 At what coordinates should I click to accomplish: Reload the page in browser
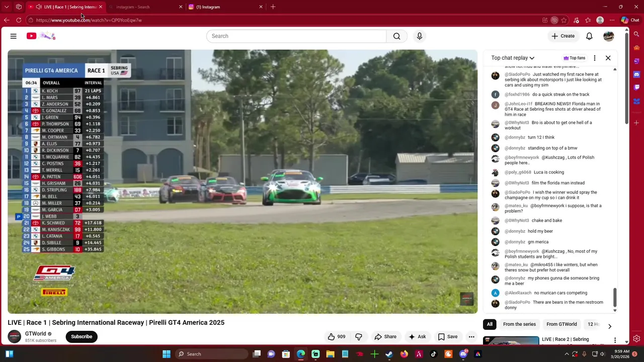19,20
